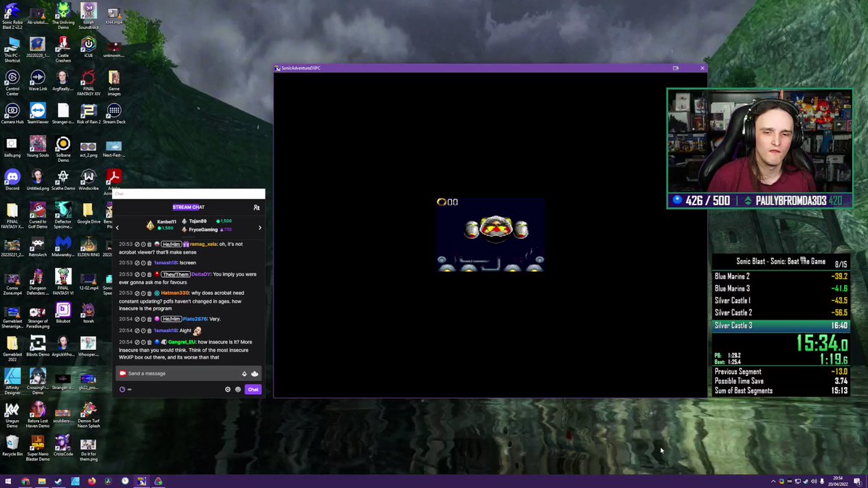
Task: Open Firefox from the taskbar
Action: pos(92,481)
